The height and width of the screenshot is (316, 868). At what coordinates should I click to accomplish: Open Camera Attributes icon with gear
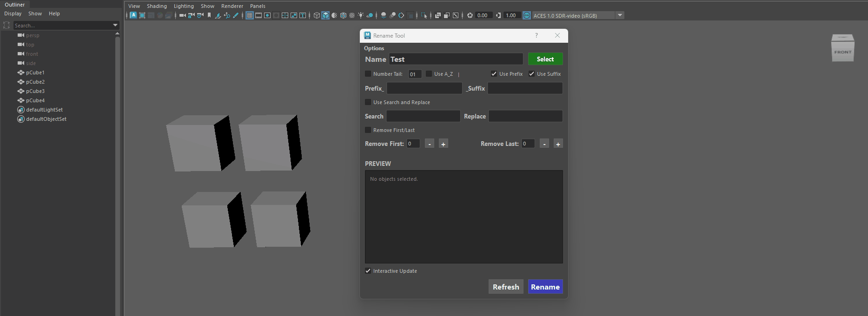click(200, 15)
